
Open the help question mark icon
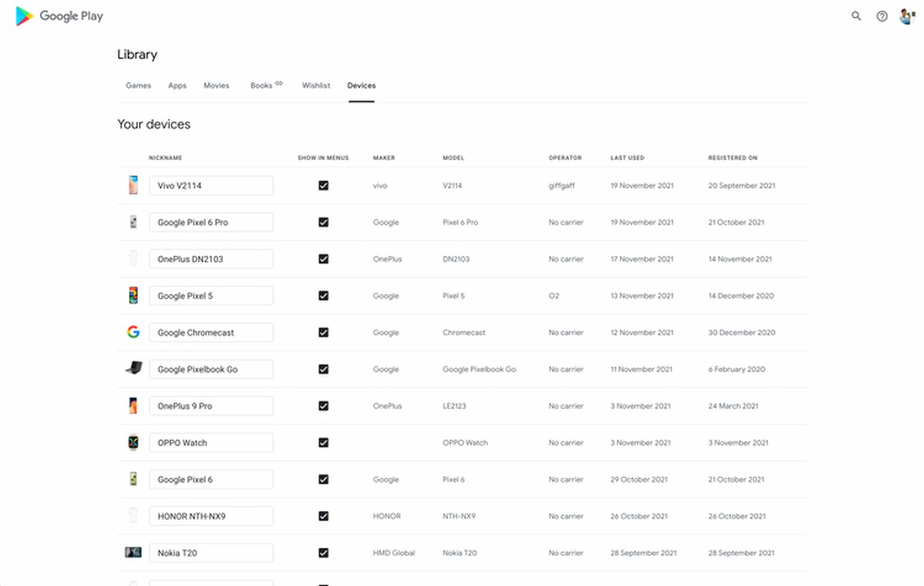pyautogui.click(x=882, y=16)
